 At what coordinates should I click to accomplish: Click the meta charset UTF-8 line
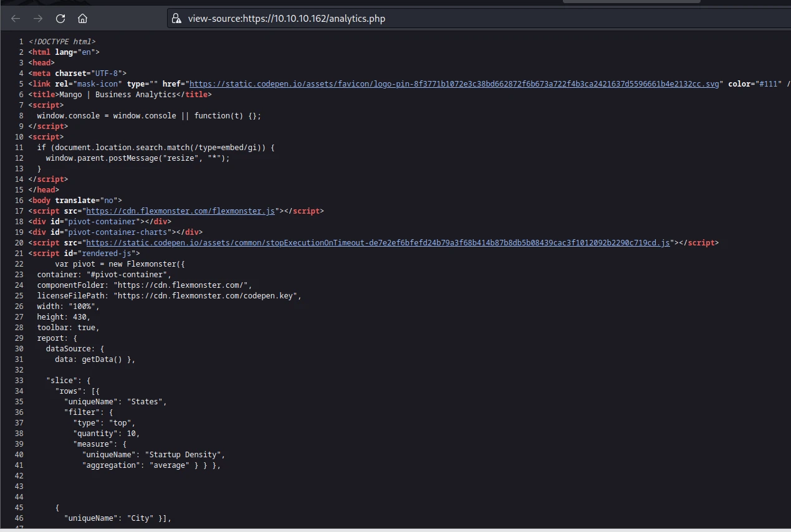(77, 73)
